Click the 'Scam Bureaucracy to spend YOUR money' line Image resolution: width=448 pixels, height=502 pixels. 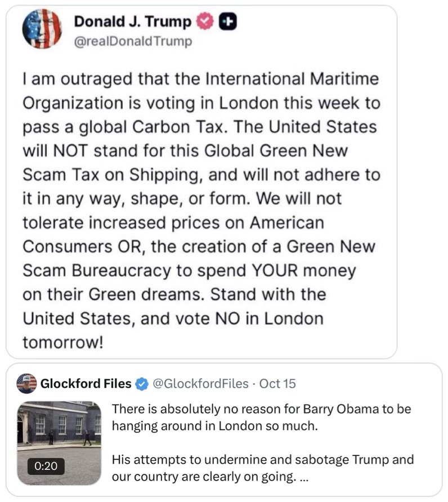point(189,271)
